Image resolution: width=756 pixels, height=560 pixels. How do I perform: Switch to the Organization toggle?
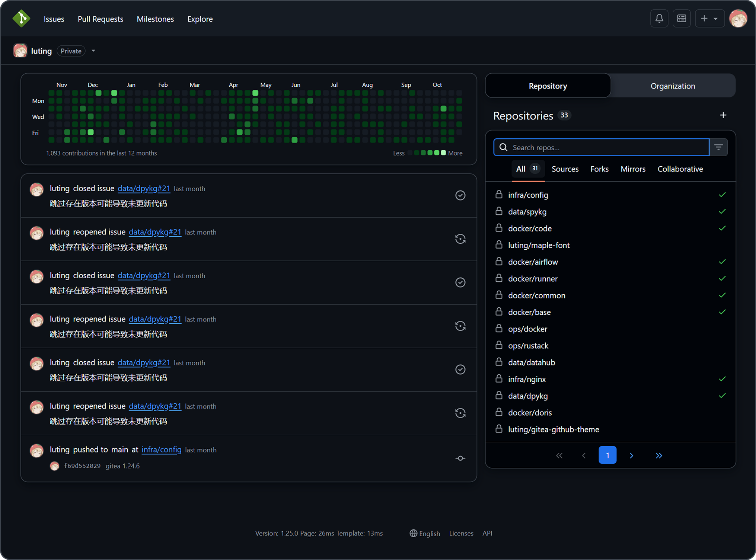(x=672, y=86)
